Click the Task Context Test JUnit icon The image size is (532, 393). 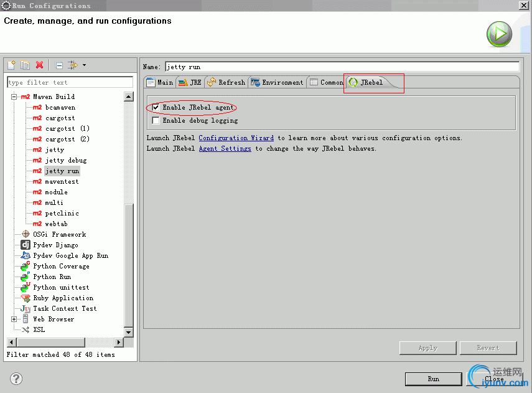click(x=26, y=308)
